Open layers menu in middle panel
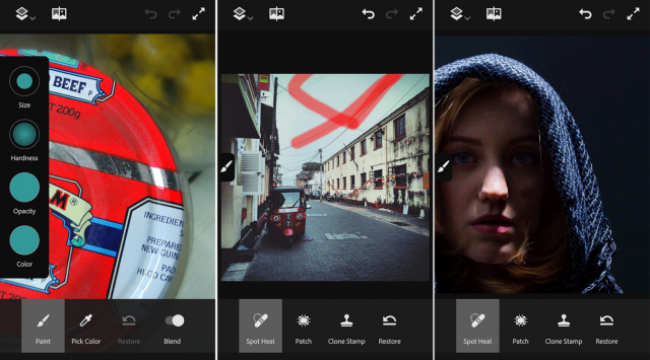The height and width of the screenshot is (360, 650). click(x=243, y=14)
